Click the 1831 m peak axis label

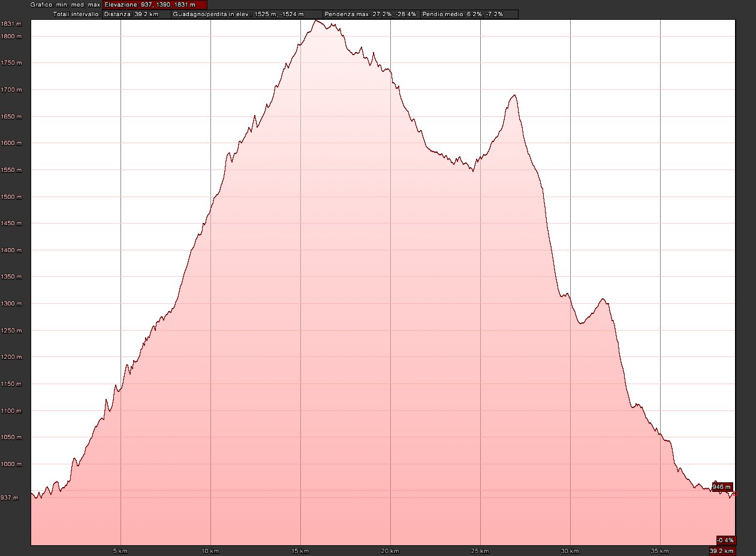tap(11, 24)
